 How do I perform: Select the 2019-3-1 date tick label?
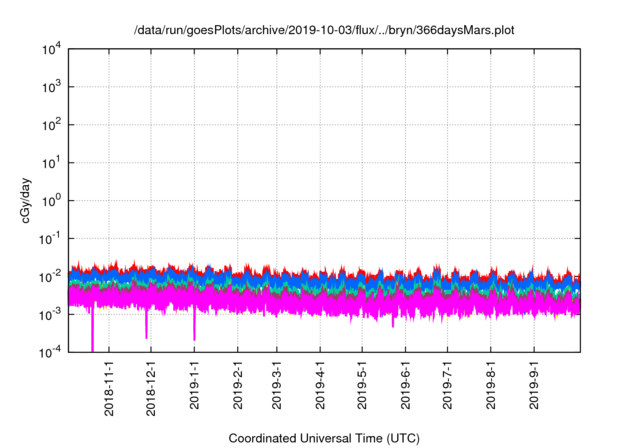[x=278, y=386]
